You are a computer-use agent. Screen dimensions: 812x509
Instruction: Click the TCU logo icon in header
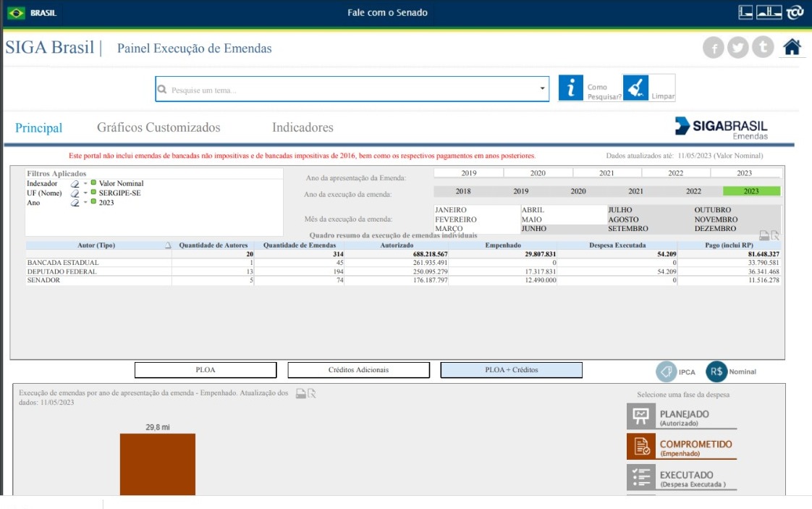(795, 12)
